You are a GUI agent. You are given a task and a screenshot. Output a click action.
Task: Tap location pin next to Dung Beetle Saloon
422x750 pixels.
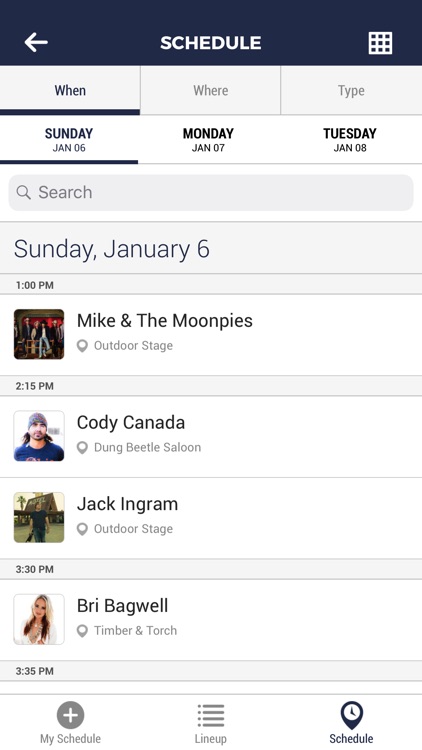tap(82, 448)
